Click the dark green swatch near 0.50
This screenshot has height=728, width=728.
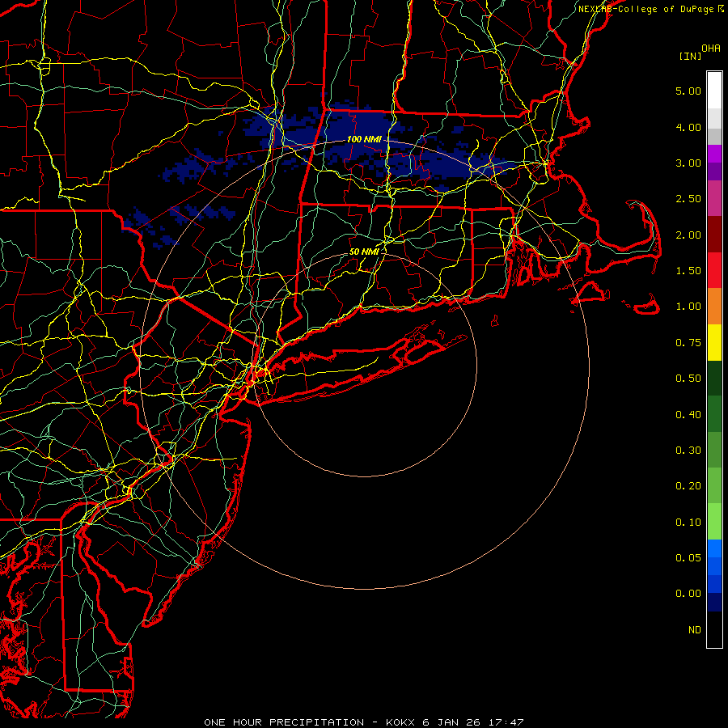coord(714,378)
